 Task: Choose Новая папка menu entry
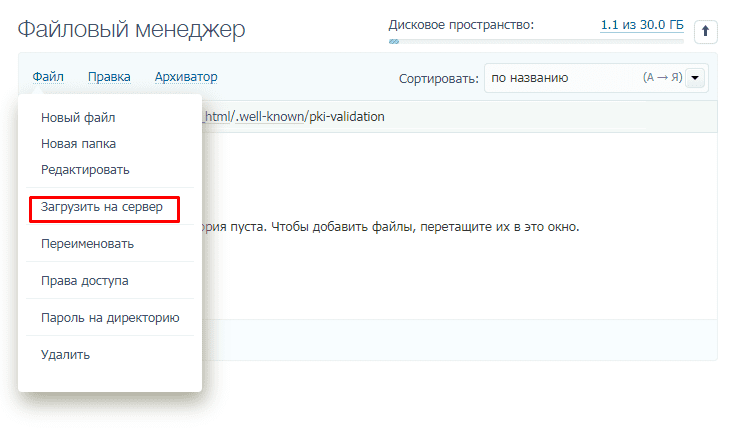click(78, 144)
